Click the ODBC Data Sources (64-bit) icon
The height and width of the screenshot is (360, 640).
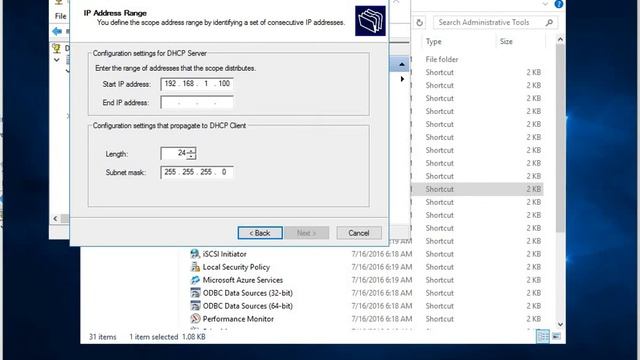[x=195, y=306]
